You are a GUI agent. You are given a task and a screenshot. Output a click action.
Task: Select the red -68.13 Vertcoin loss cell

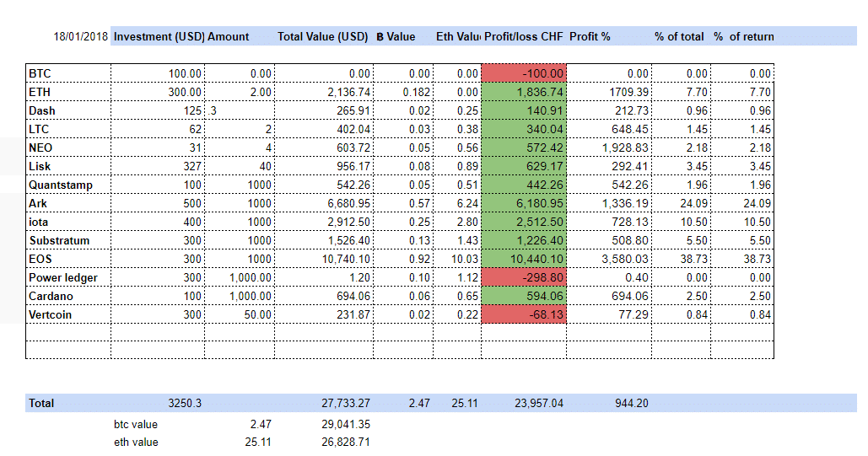(524, 314)
